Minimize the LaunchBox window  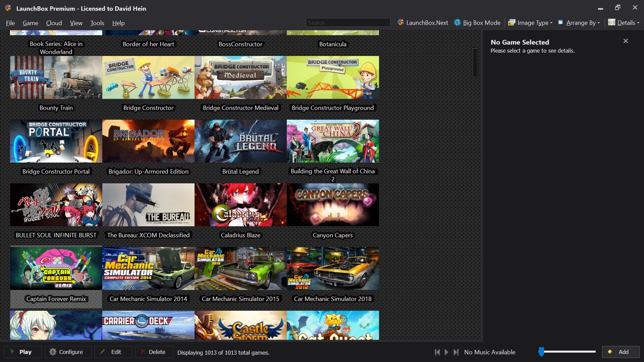point(600,8)
